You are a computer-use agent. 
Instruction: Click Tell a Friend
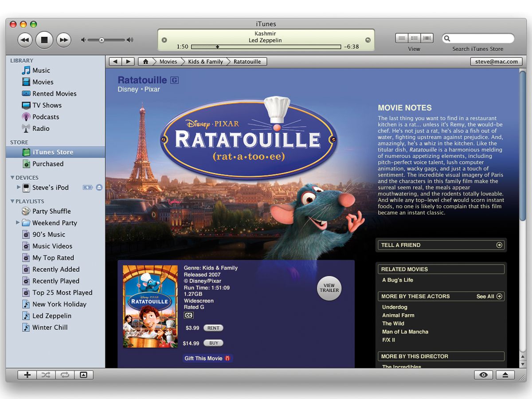[x=441, y=245]
